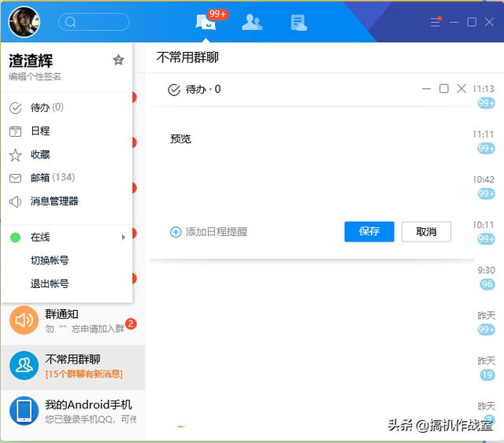Edit signature text 编辑个性签名
Image resolution: width=504 pixels, height=443 pixels.
pos(35,76)
